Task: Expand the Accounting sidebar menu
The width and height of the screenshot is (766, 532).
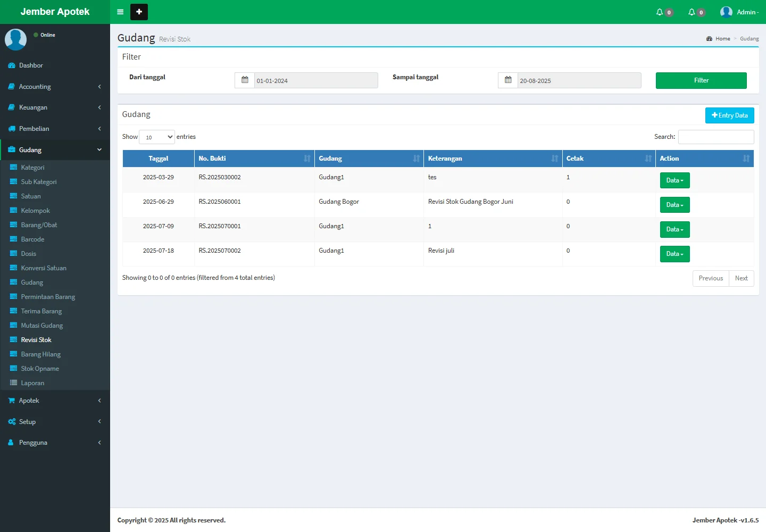Action: pyautogui.click(x=55, y=87)
